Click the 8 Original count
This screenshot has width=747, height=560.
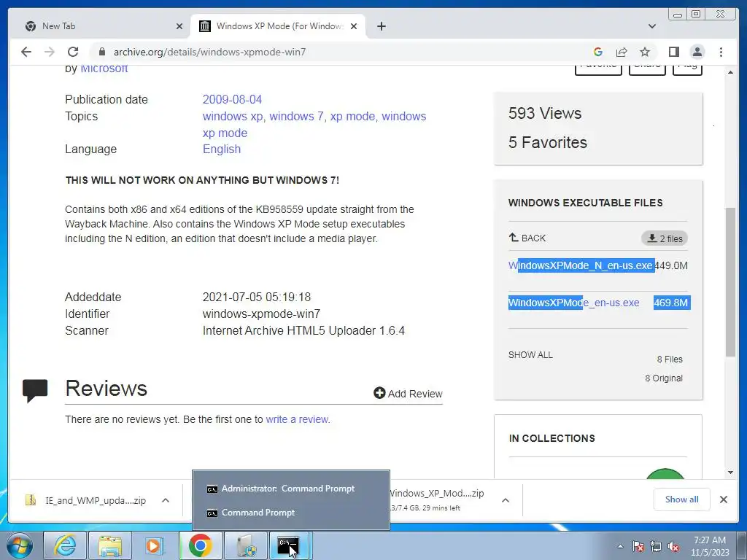(664, 378)
